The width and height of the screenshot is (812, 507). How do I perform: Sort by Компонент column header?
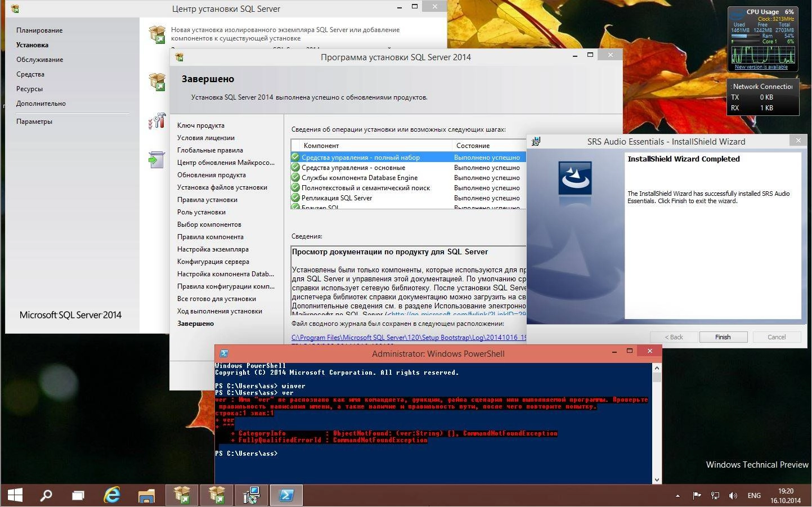click(x=371, y=145)
